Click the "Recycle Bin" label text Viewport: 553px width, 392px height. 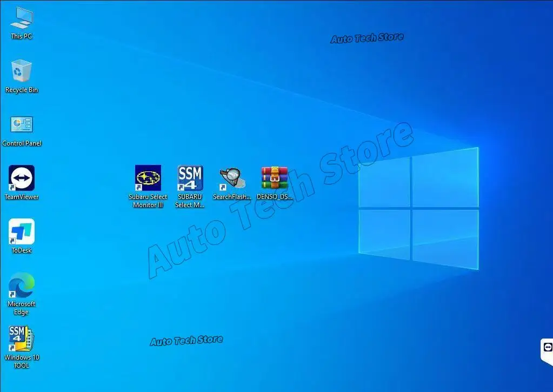(22, 90)
